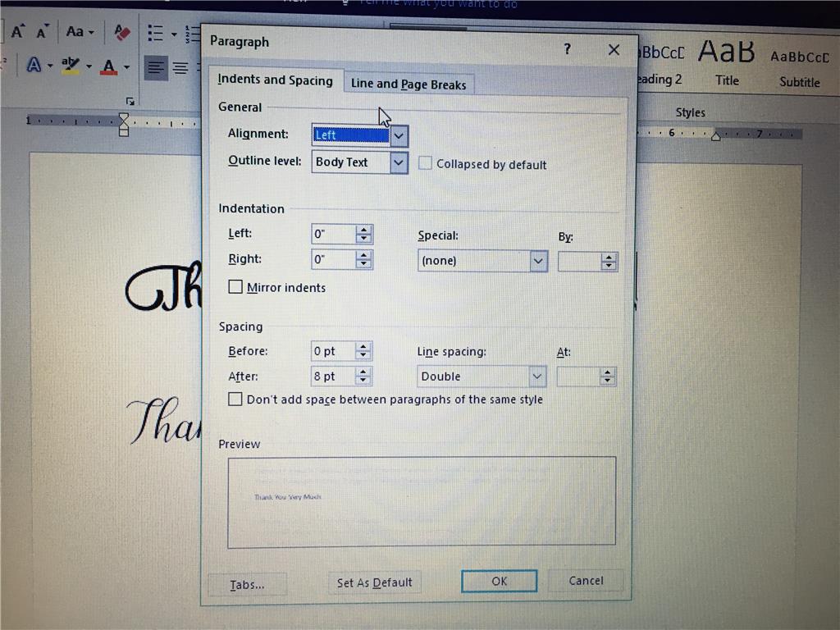
Task: Enable Mirror indents checkbox
Action: [x=235, y=286]
